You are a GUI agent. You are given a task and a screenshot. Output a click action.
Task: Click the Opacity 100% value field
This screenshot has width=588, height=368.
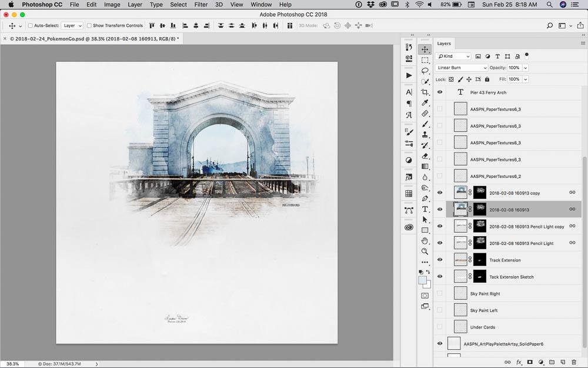(514, 68)
